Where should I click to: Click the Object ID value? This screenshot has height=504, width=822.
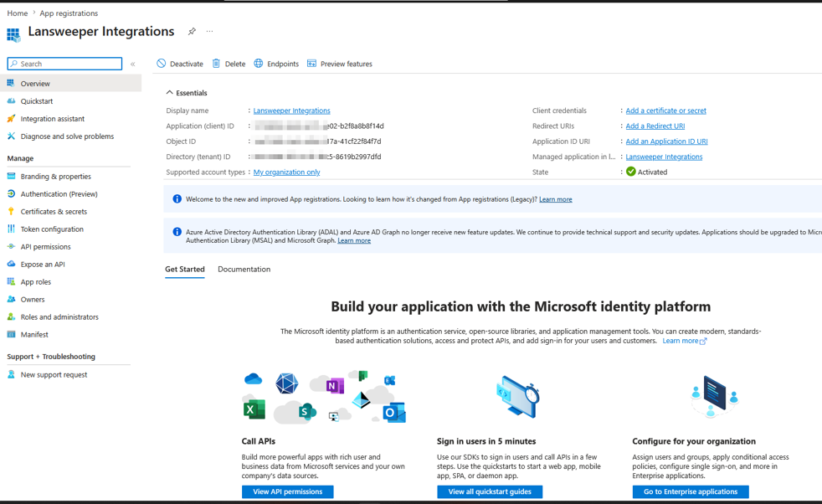(x=317, y=141)
